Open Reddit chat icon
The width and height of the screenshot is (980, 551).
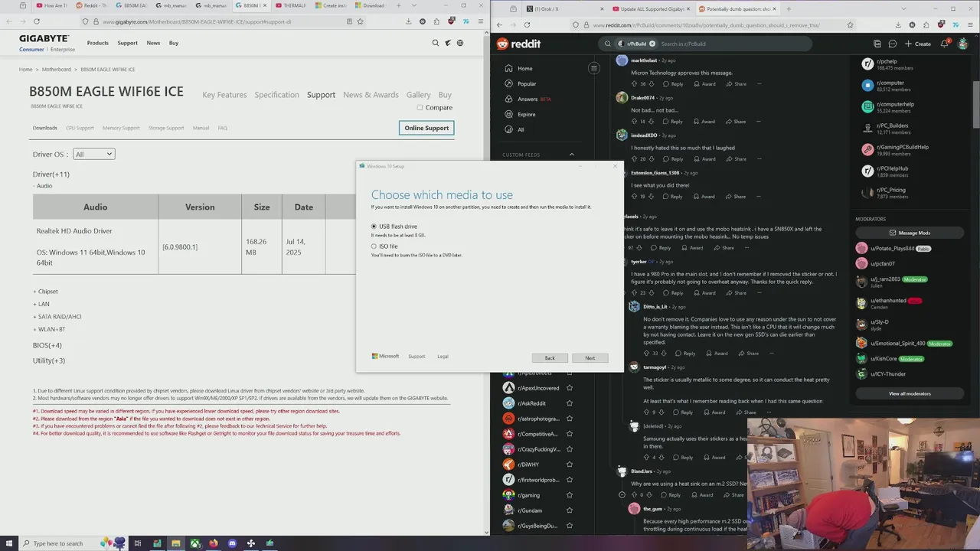892,44
